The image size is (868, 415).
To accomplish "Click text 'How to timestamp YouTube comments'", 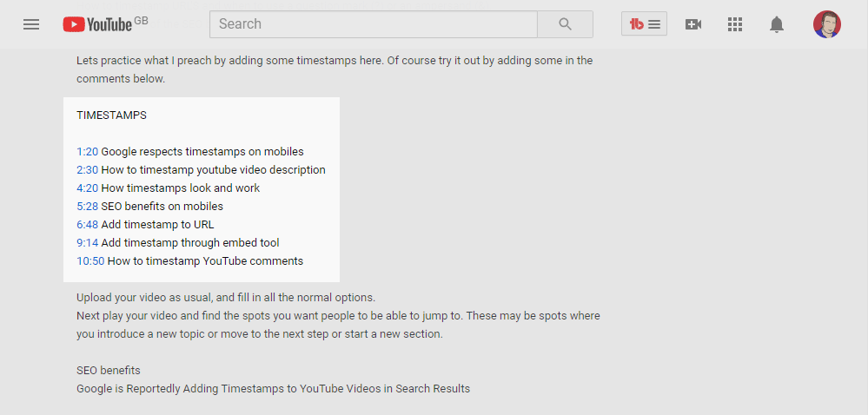I will coord(205,261).
